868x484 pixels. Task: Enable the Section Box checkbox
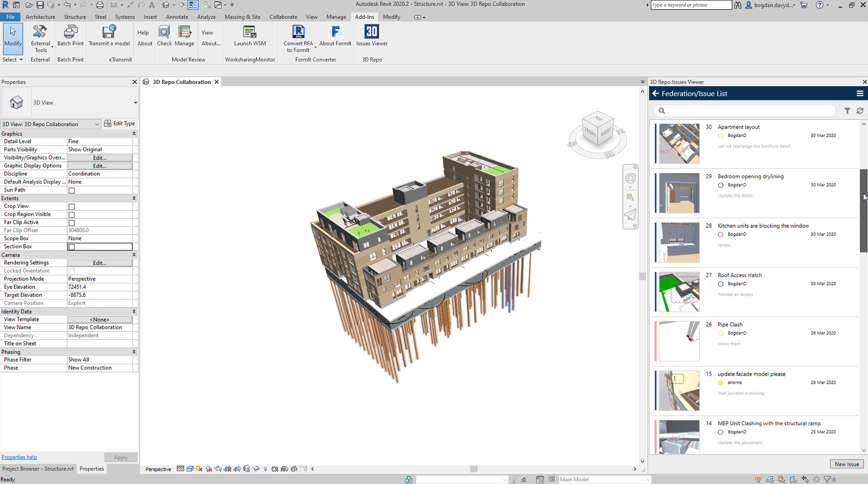(x=72, y=247)
